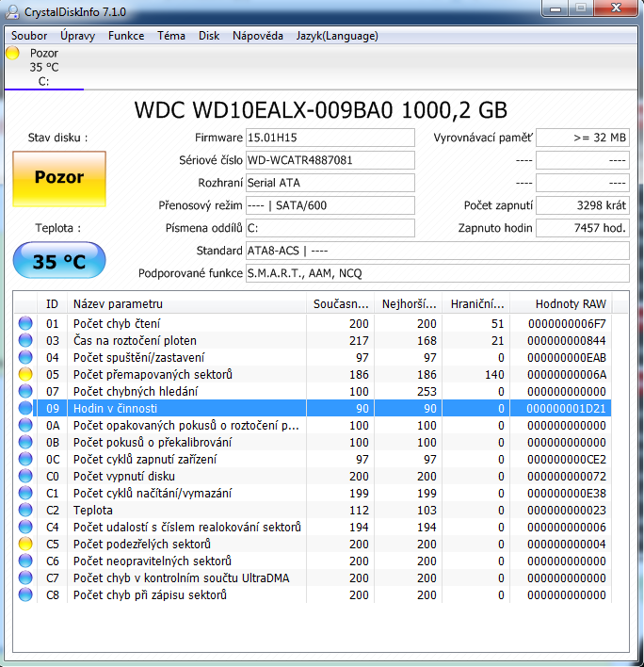Click the Název parametru column header
The image size is (644, 667).
point(188,303)
